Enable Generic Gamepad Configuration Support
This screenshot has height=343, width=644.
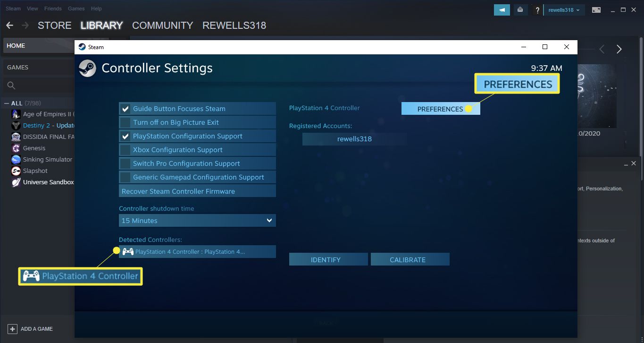pos(125,178)
